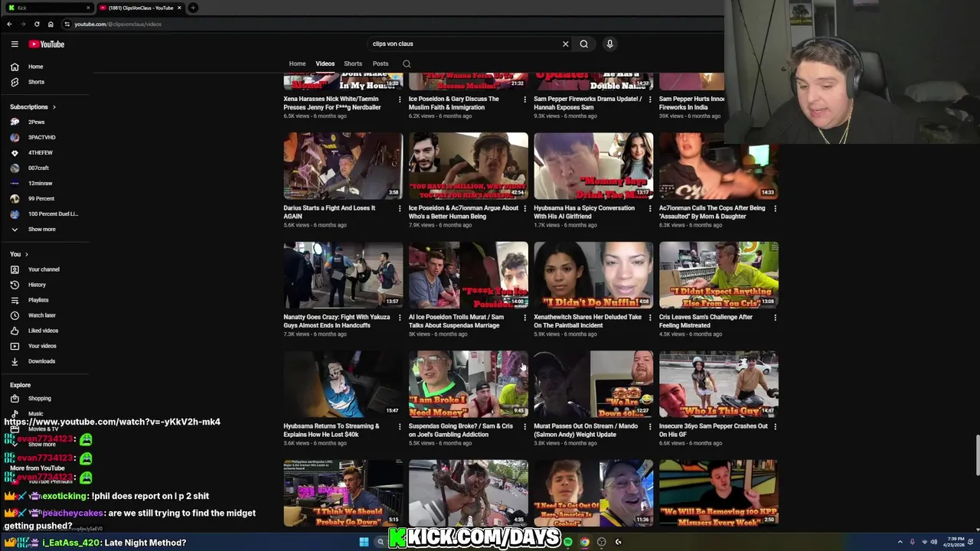Open volume control in system tray
The image size is (980, 551).
(x=933, y=542)
